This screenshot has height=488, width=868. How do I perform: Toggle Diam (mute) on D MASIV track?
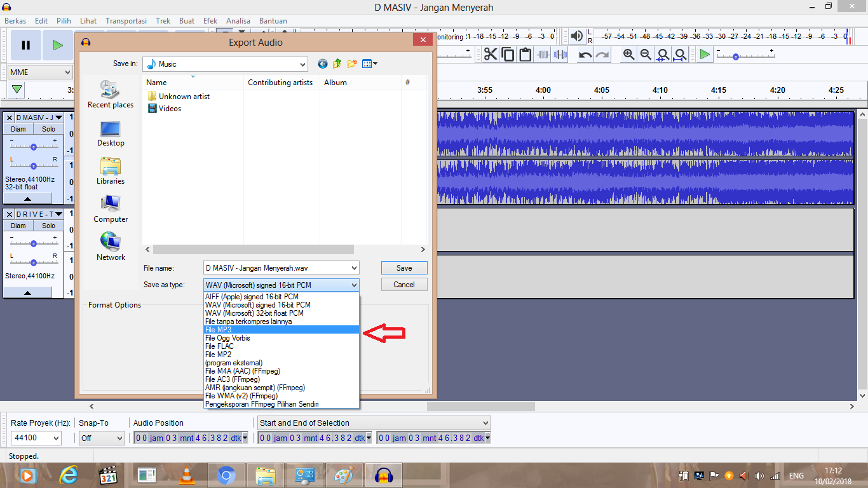18,129
